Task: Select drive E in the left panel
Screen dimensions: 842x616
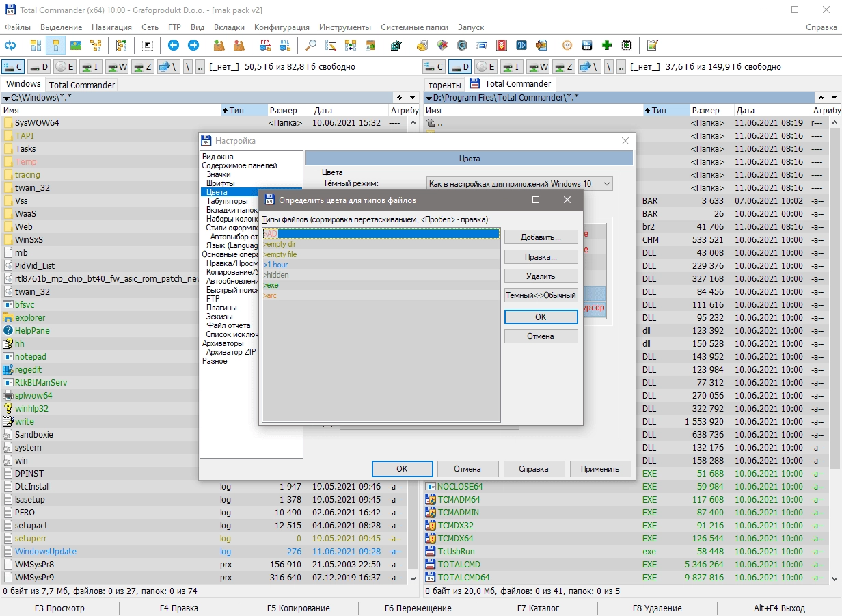Action: 65,66
